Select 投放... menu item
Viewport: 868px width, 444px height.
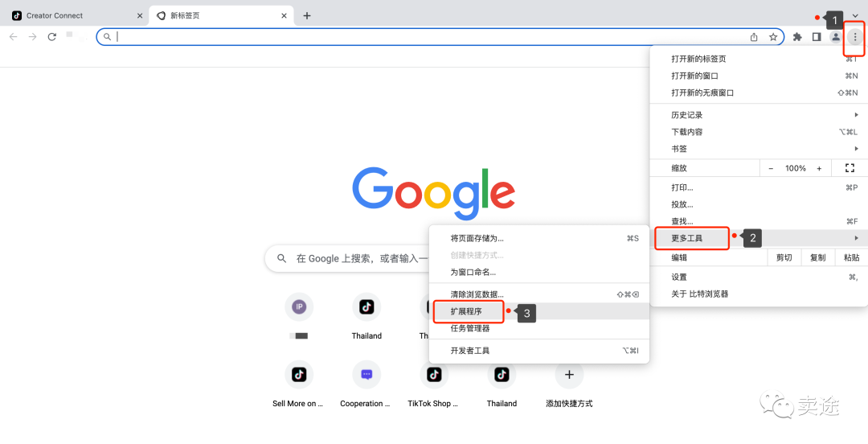pyautogui.click(x=759, y=204)
